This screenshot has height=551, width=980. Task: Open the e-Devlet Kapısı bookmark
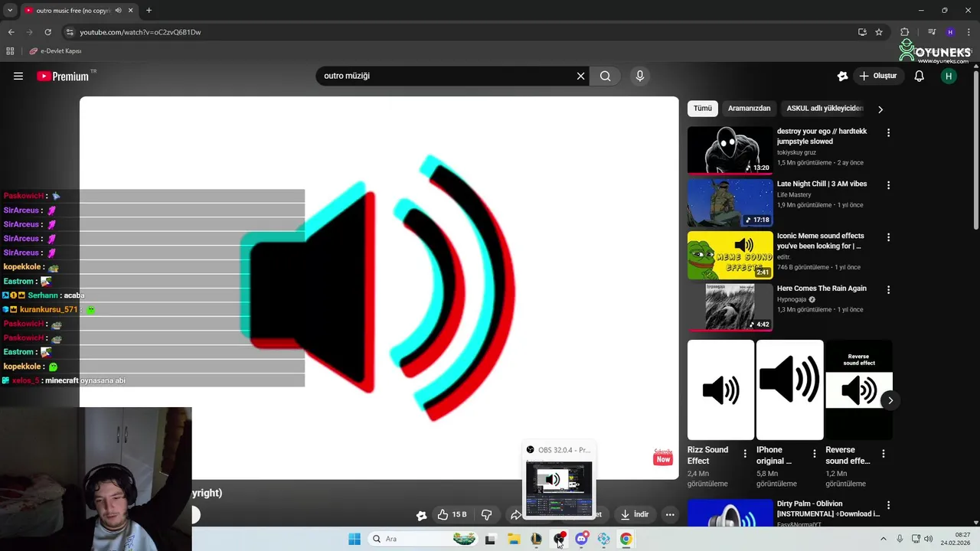pyautogui.click(x=55, y=51)
